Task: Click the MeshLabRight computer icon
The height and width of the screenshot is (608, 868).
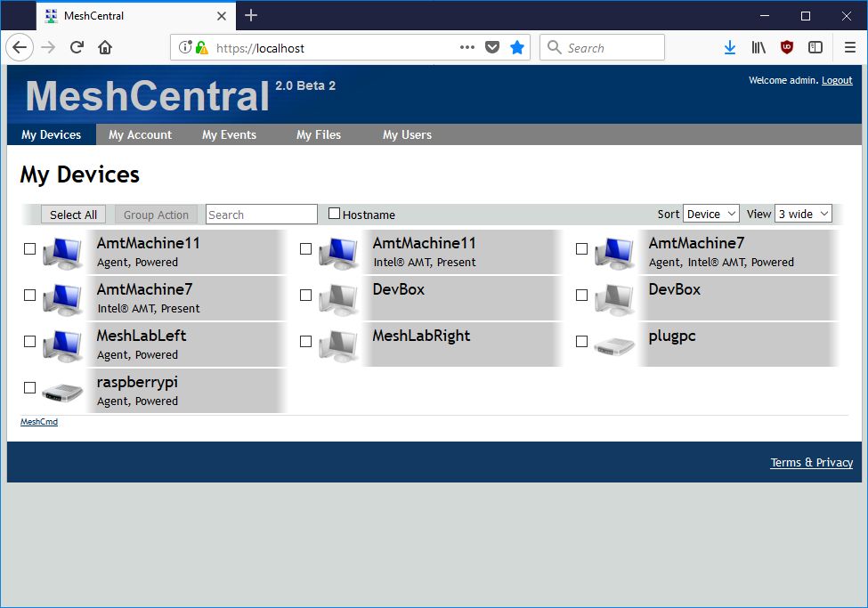Action: pyautogui.click(x=338, y=345)
